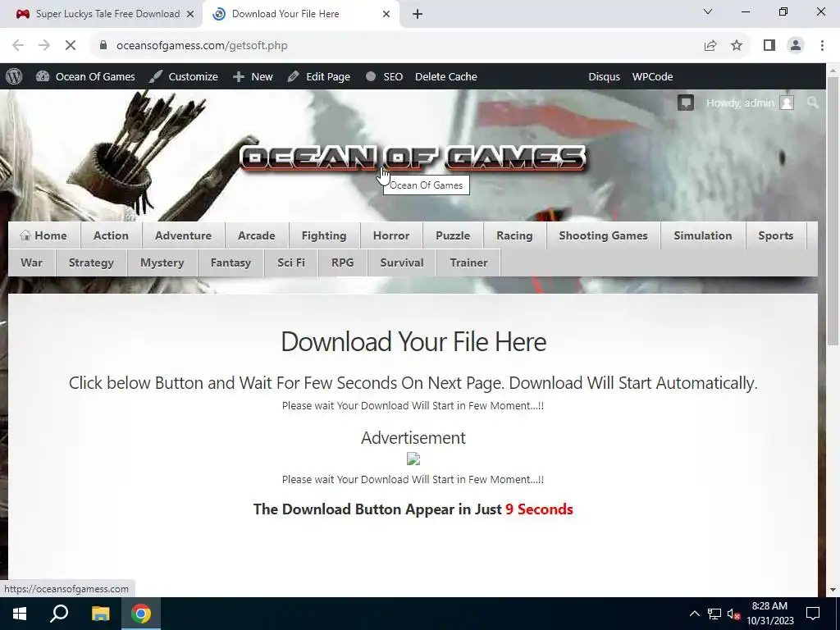Open the Mystery games category
840x630 pixels.
(x=162, y=263)
